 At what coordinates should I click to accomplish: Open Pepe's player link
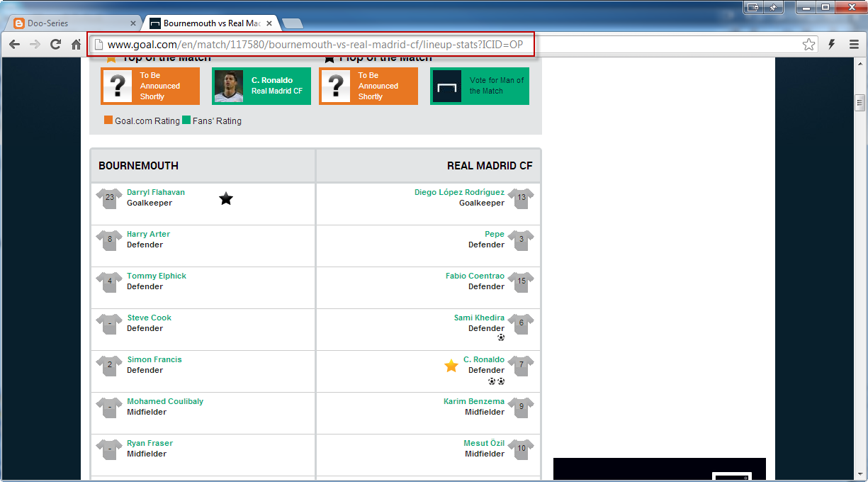[495, 234]
